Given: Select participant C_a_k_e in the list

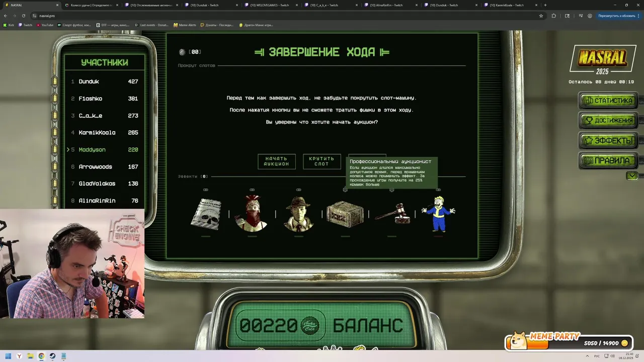Looking at the screenshot, I should click(x=104, y=116).
